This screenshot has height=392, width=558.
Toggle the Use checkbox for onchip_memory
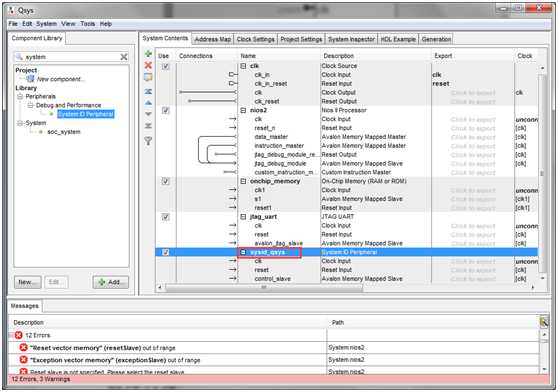(x=165, y=181)
